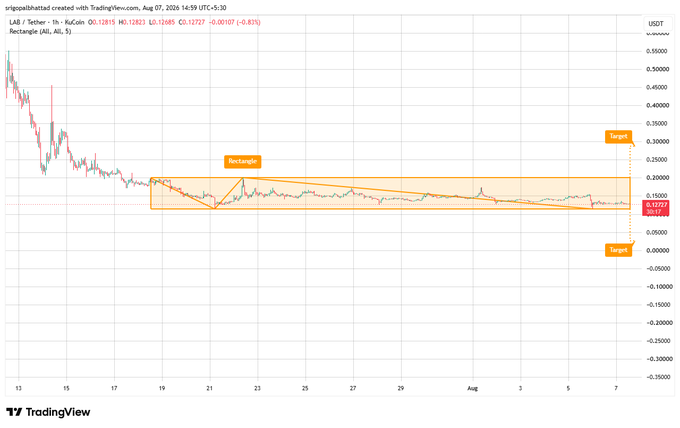Click date label 19 on time axis
The width and height of the screenshot is (680, 428).
[x=162, y=388]
